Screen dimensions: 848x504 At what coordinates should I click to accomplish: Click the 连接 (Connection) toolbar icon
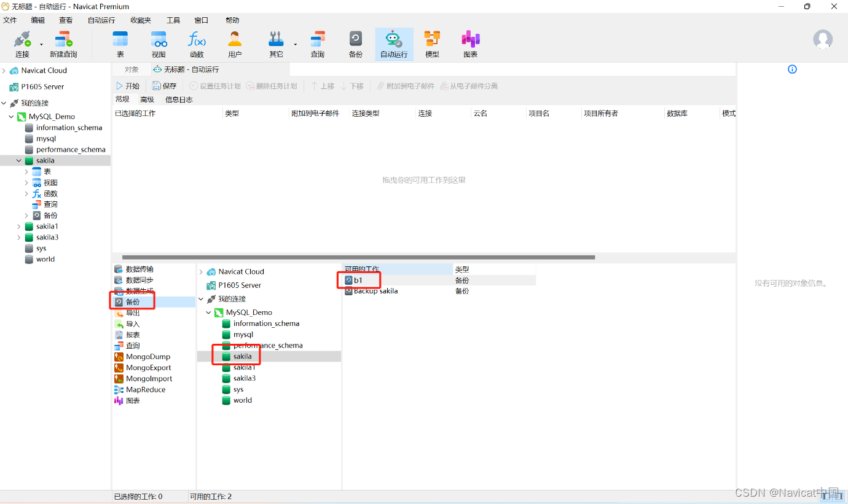22,44
